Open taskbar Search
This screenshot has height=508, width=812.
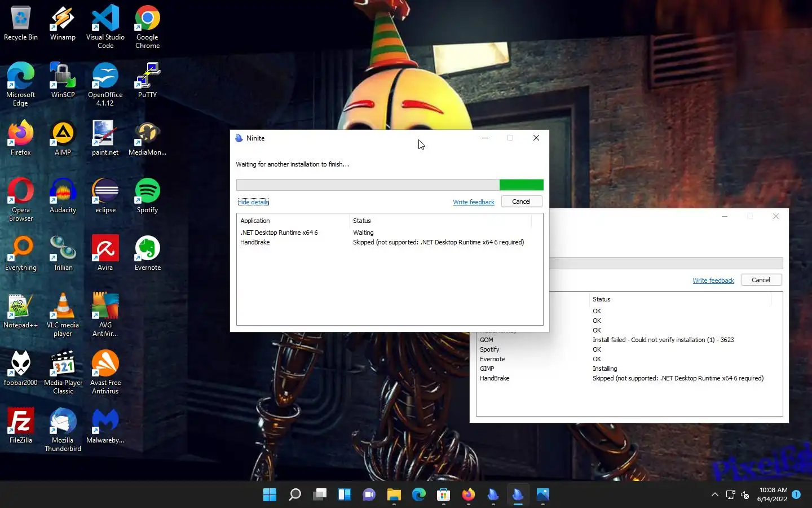tap(294, 495)
